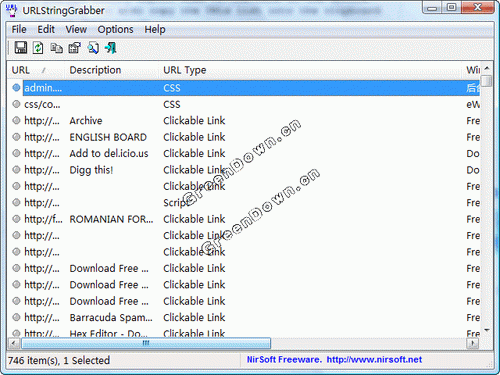Click Clickable Link cell in the Archive row
Viewport: 500px width, 375px height.
pyautogui.click(x=194, y=121)
